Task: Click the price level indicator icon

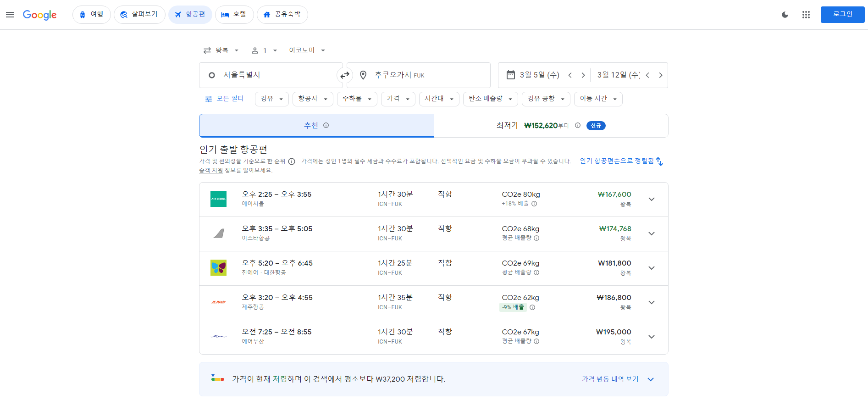Action: coord(217,378)
